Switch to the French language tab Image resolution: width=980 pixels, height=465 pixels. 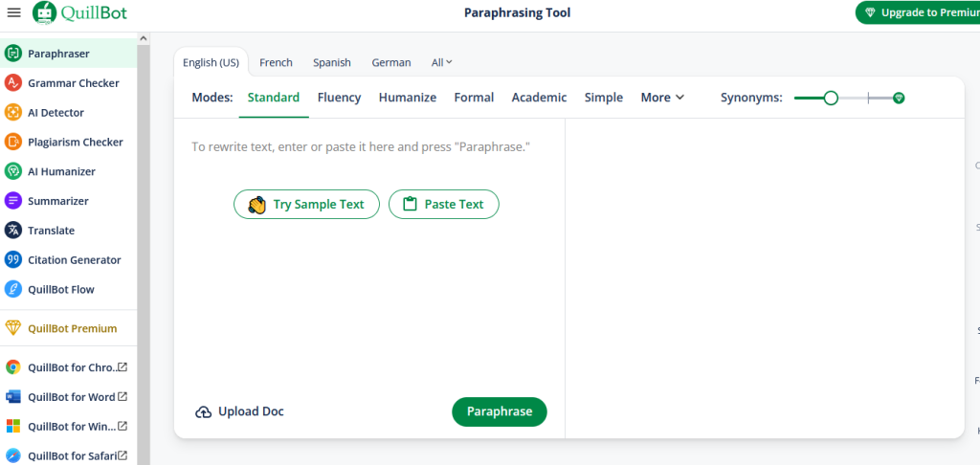(x=276, y=62)
